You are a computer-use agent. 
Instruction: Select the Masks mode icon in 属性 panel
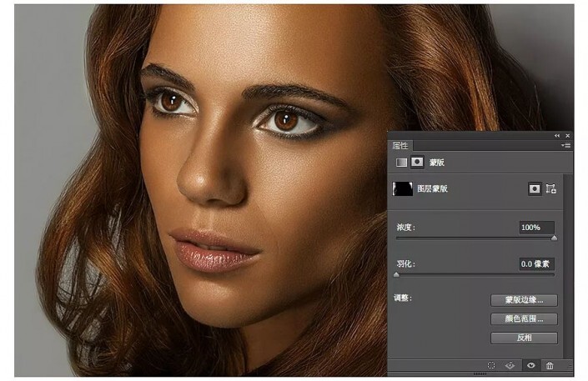click(x=417, y=163)
